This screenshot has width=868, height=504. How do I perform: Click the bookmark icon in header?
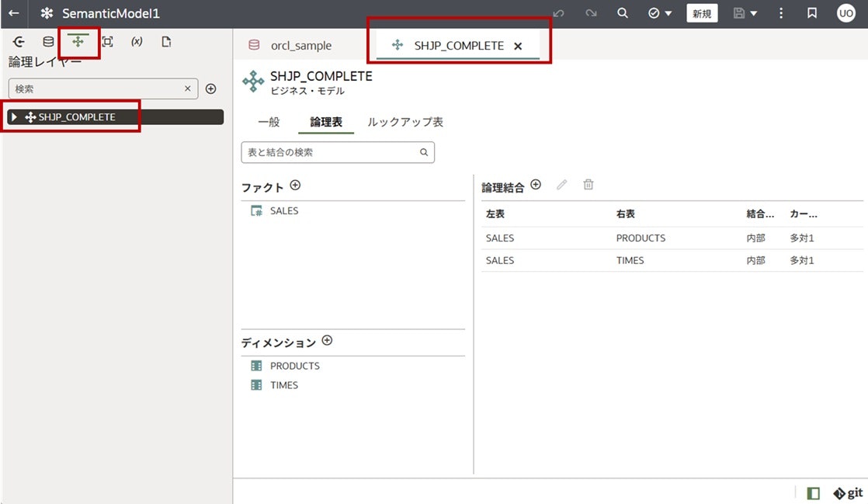coord(812,13)
